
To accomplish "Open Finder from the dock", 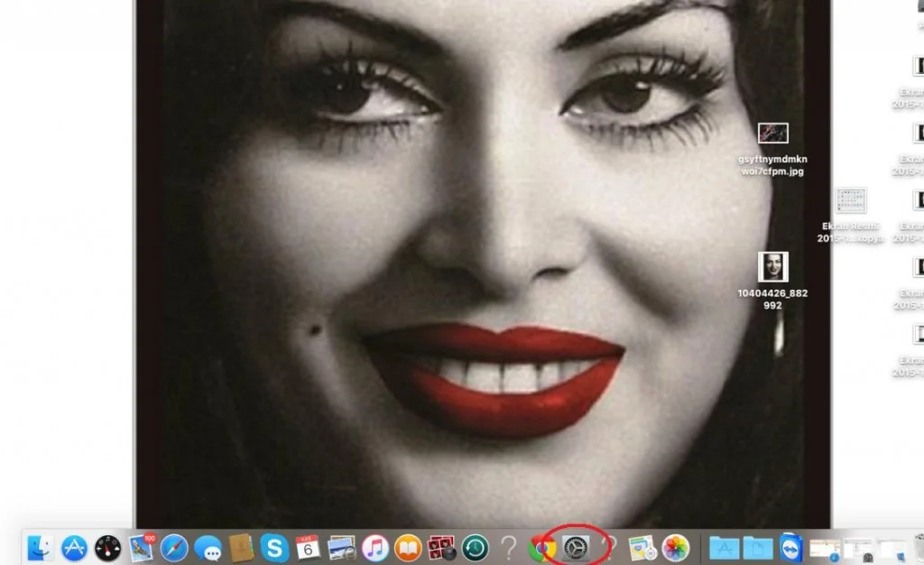I will pyautogui.click(x=40, y=548).
